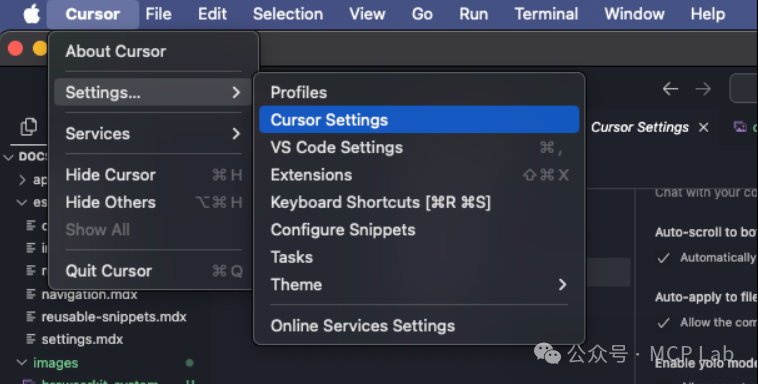Click the file icon beside settings.mdx
The width and height of the screenshot is (758, 384).
click(31, 339)
